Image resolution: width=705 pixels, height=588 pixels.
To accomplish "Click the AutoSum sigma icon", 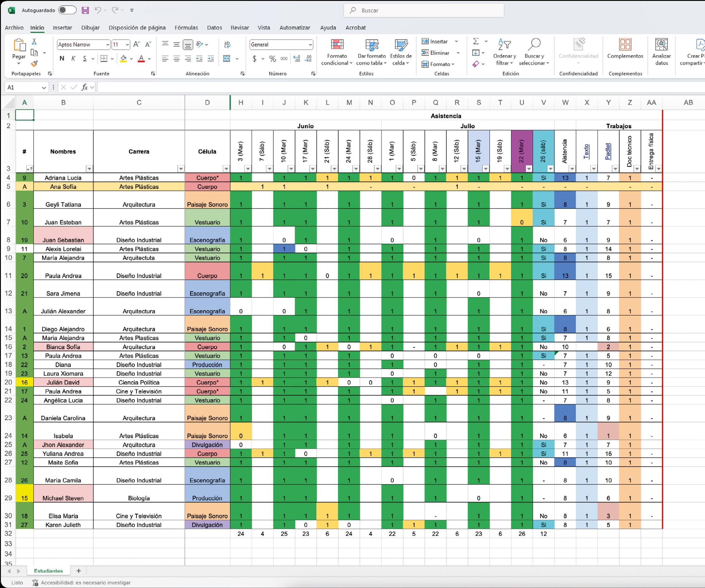I will tap(476, 41).
